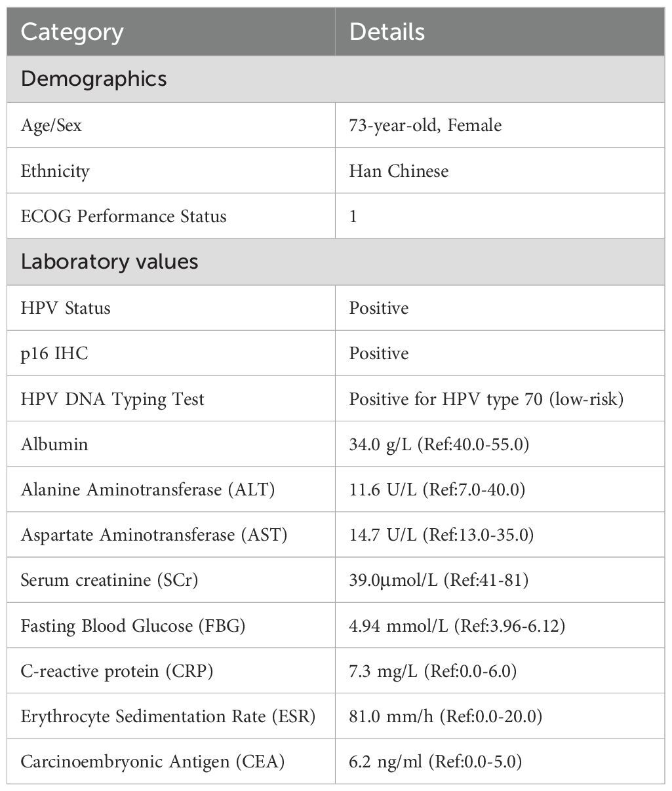Click the ECOG Performance Status label

click(123, 216)
